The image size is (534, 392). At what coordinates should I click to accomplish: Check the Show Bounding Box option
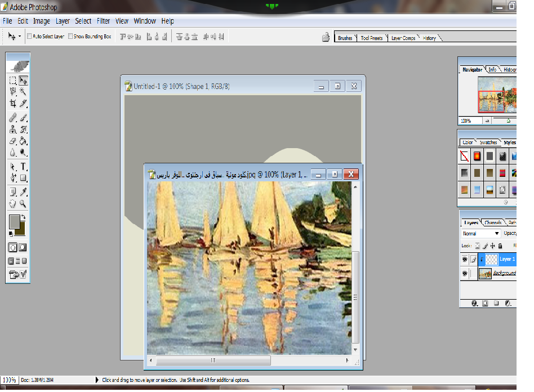tap(70, 36)
